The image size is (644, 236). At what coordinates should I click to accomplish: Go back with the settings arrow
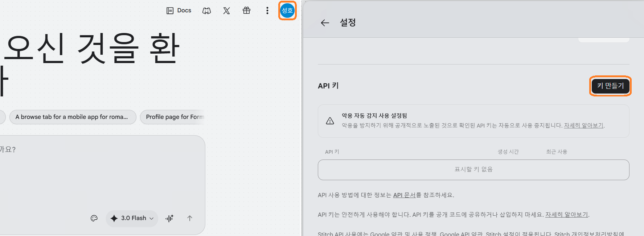[x=325, y=23]
